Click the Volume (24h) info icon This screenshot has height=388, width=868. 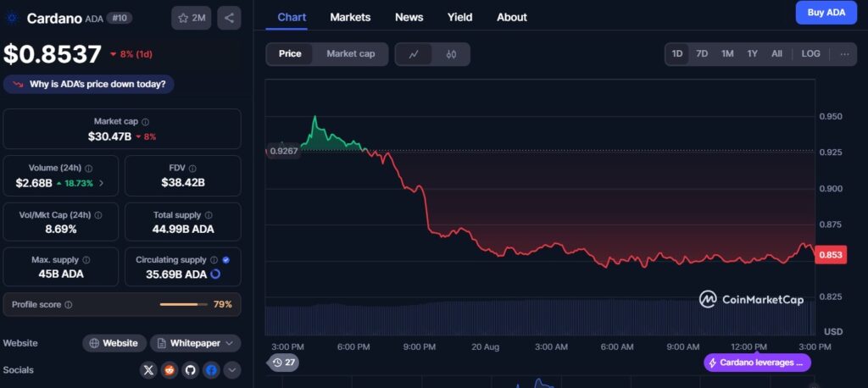(88, 169)
